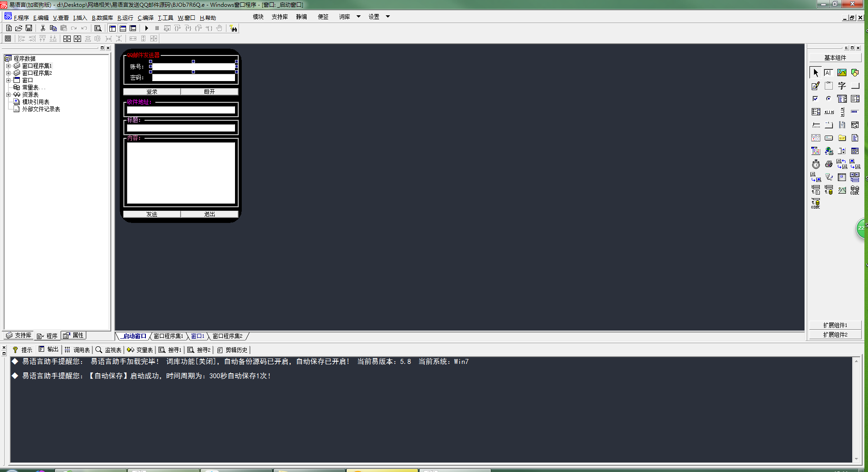This screenshot has width=868, height=472.
Task: Run the program with the play icon
Action: click(x=146, y=28)
